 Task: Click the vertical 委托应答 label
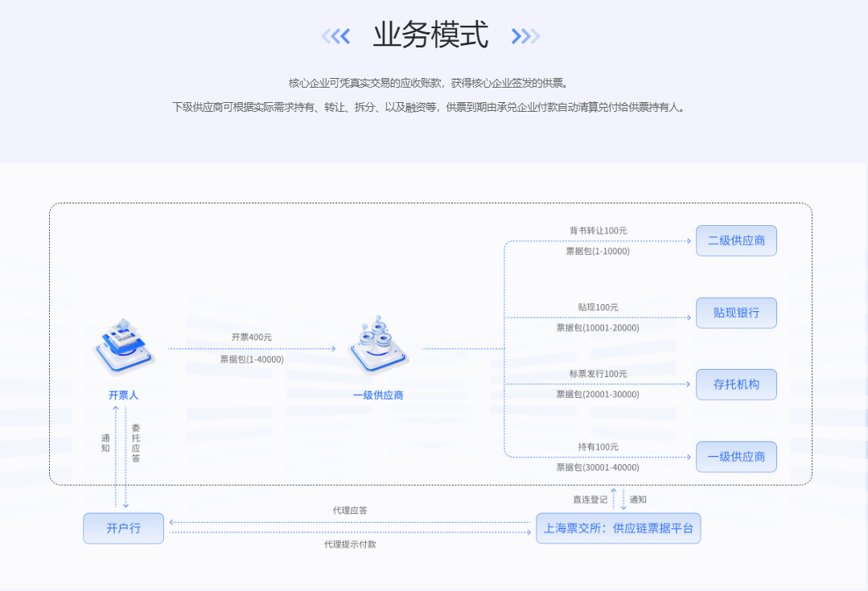click(136, 443)
